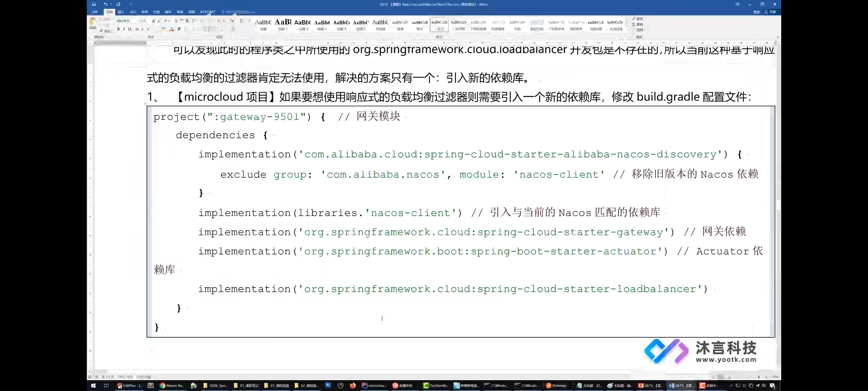The width and height of the screenshot is (868, 391).
Task: Switch to the 插入 (Insert) ribbon tab
Action: pos(121,12)
